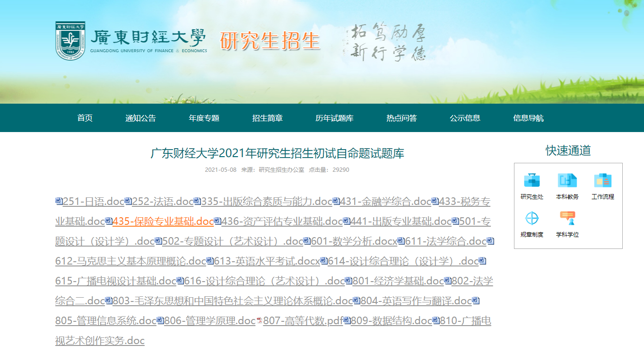Open the 招生简章 menu item

pyautogui.click(x=268, y=118)
